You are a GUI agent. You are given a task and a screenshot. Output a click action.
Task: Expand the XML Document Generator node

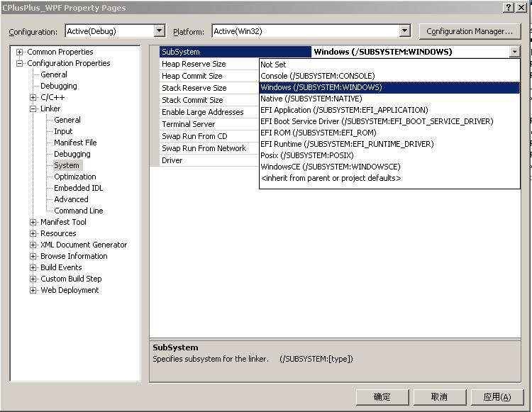(33, 245)
